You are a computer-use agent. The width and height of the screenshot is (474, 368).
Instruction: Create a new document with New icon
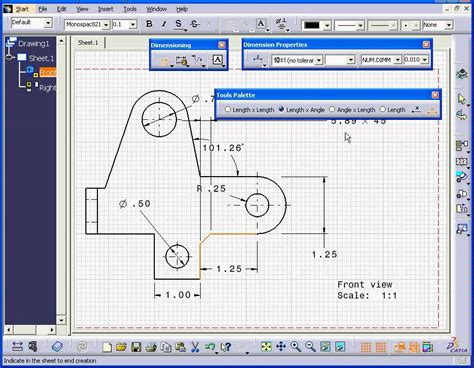click(107, 347)
